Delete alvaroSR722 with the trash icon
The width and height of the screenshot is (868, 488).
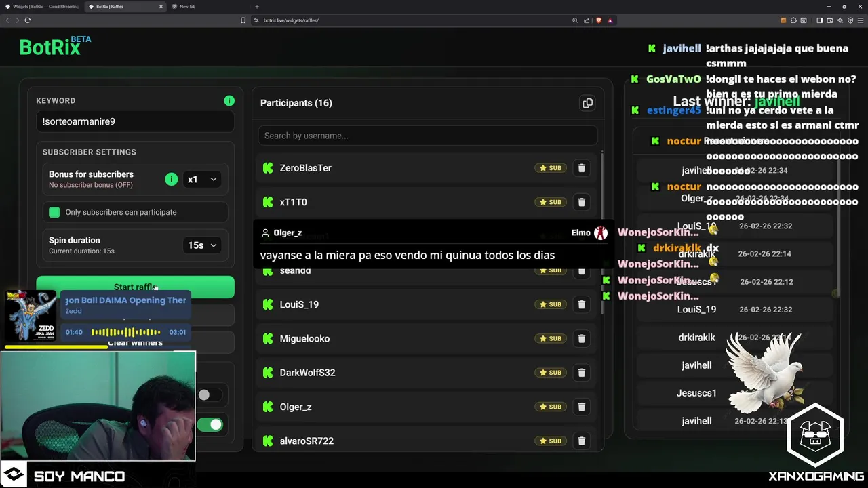581,441
